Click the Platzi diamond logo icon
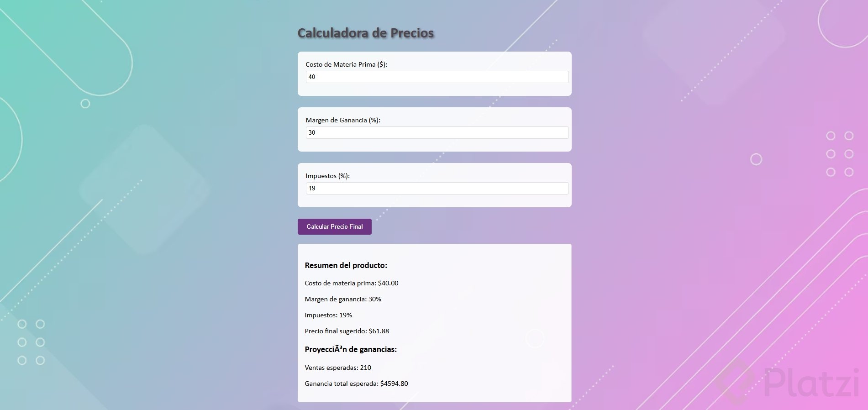Screen dimensions: 868x410 tap(735, 382)
